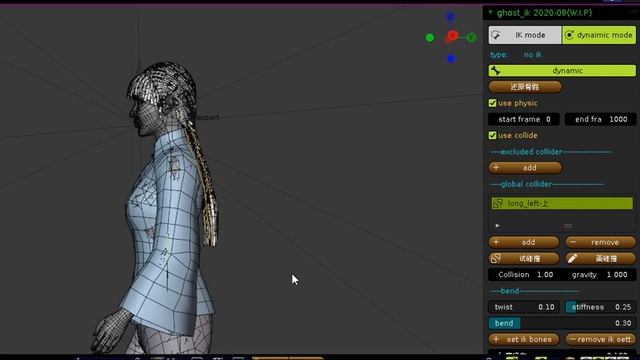Click the 试碰撞 test collision button
Screen dimensions: 640x360
pos(524,258)
